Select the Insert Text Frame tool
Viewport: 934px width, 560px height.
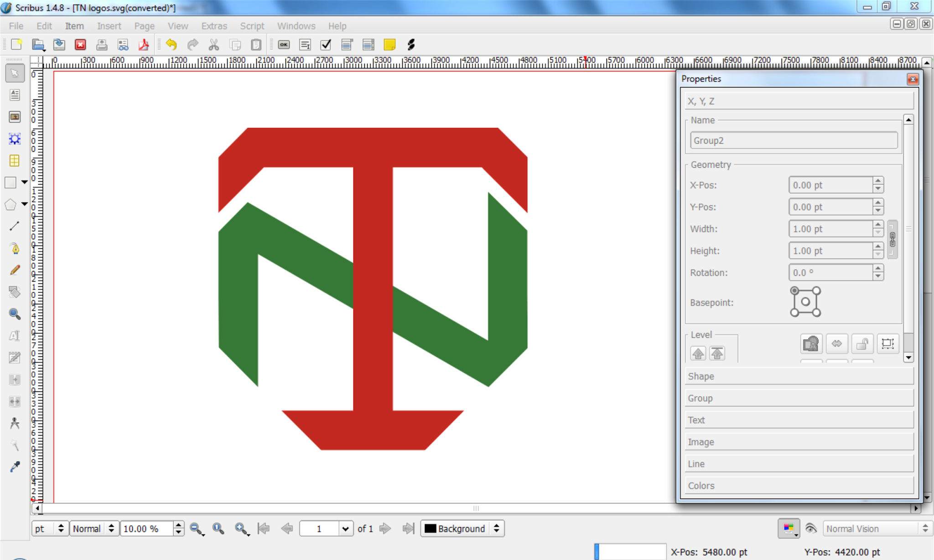pyautogui.click(x=15, y=95)
